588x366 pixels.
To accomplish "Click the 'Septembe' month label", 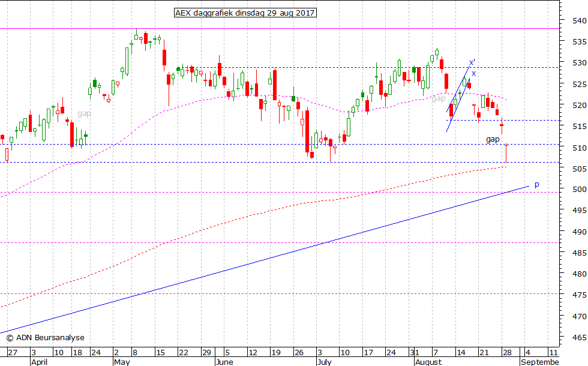I will coord(539,362).
